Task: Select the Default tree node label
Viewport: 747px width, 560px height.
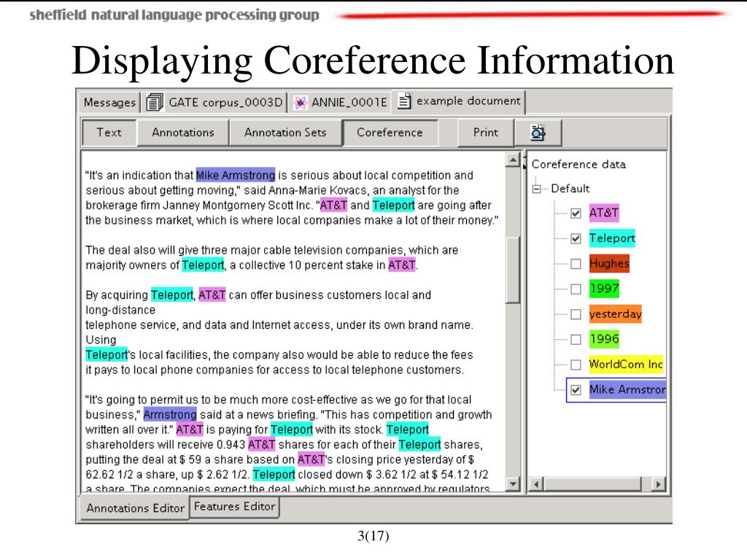Action: point(570,189)
